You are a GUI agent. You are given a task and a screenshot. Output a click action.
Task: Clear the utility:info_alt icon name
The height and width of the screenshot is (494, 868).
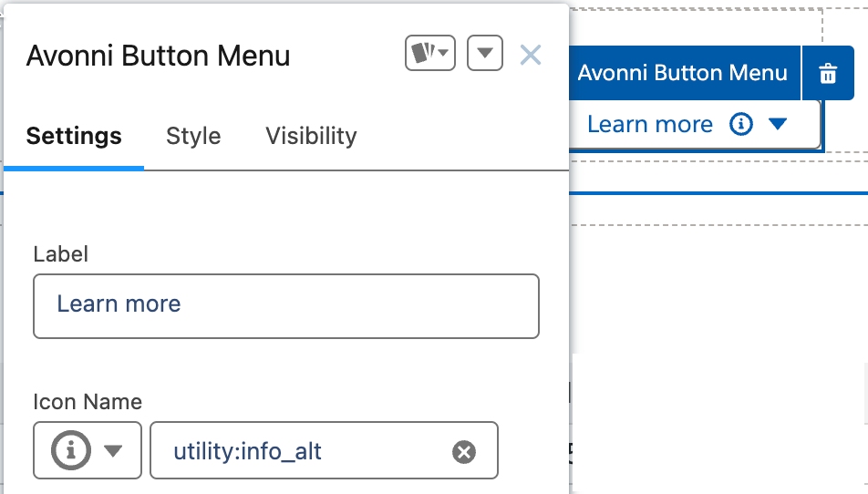pos(464,451)
